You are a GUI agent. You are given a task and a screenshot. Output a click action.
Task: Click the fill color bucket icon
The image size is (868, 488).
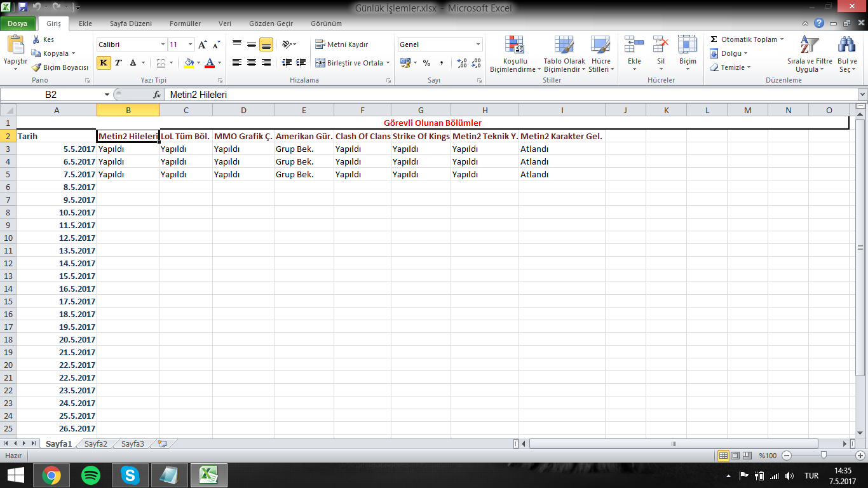tap(189, 62)
